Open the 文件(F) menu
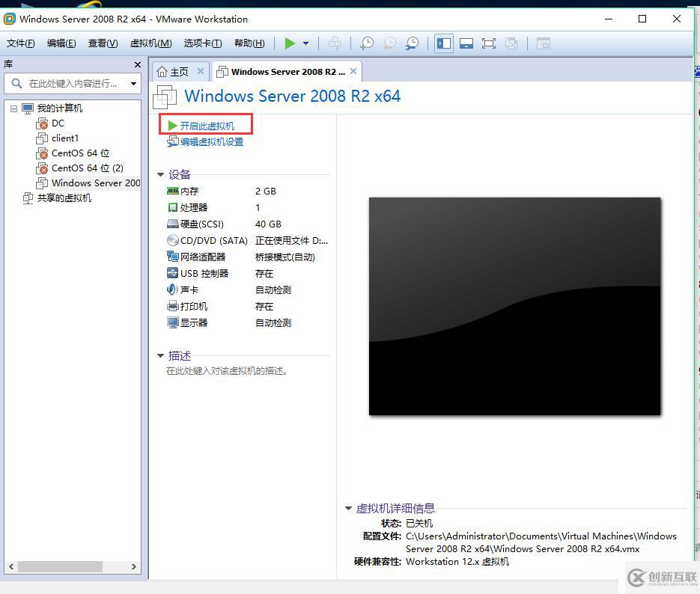This screenshot has width=700, height=594. (x=20, y=43)
